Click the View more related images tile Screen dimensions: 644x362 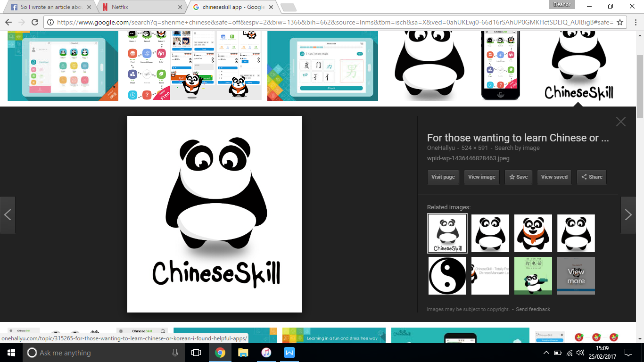pyautogui.click(x=576, y=276)
